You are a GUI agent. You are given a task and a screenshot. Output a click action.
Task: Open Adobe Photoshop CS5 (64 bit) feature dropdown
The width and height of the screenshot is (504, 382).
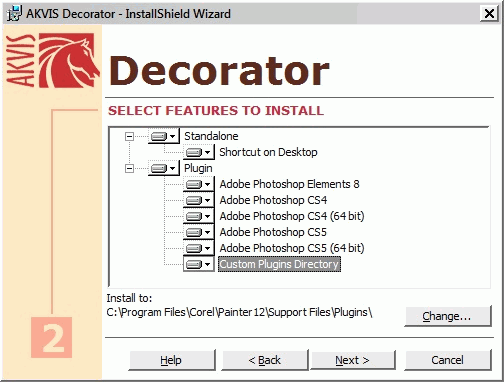click(x=199, y=248)
